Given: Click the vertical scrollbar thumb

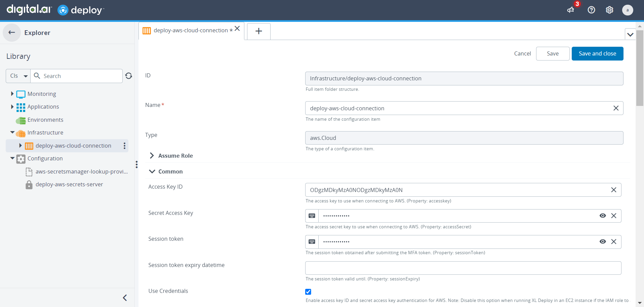Looking at the screenshot, I should point(640,67).
